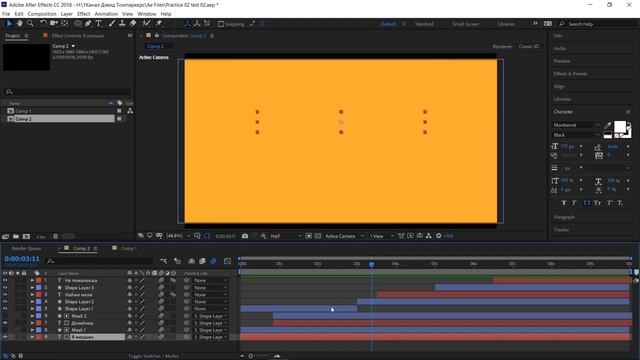
Task: Open the Effects & Presets panel
Action: coord(570,74)
